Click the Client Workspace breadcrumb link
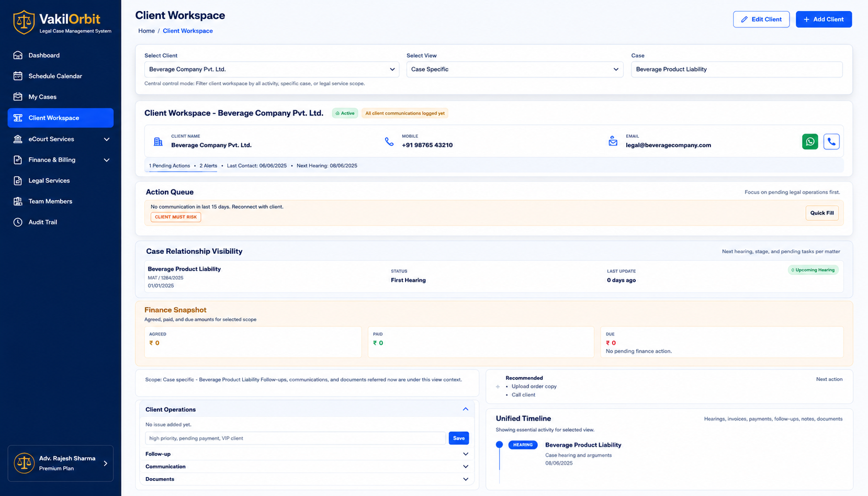The width and height of the screenshot is (868, 496). click(x=188, y=31)
